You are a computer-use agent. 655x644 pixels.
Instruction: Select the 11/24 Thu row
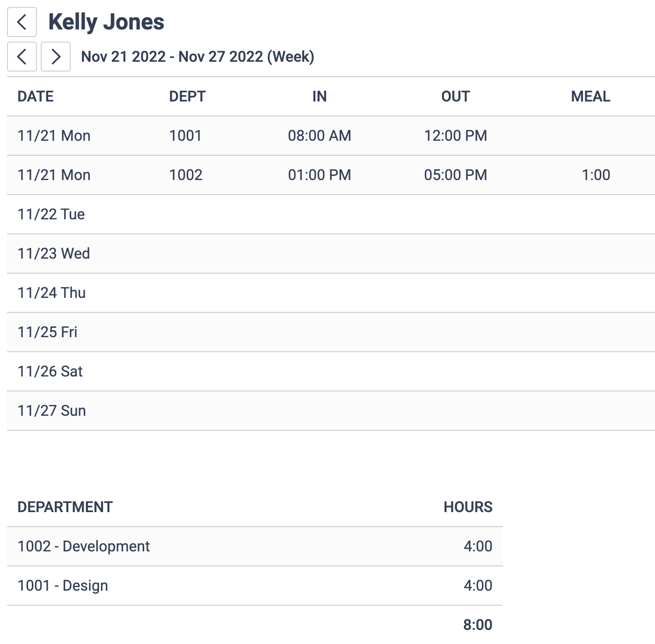click(234, 293)
